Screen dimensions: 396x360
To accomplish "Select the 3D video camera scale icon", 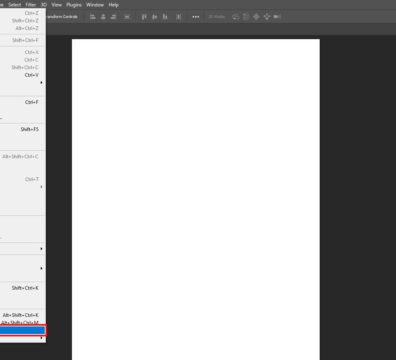I will pyautogui.click(x=277, y=17).
